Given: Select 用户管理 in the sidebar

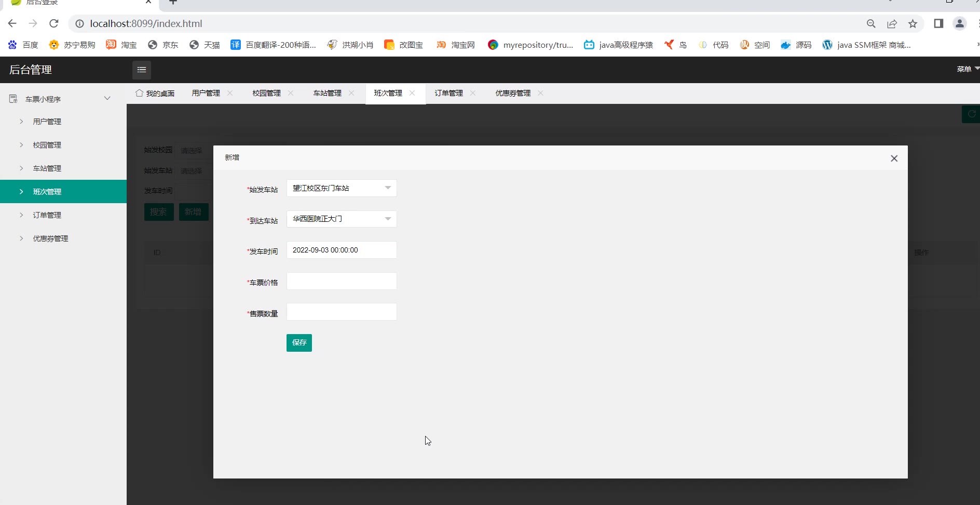Looking at the screenshot, I should pyautogui.click(x=63, y=122).
